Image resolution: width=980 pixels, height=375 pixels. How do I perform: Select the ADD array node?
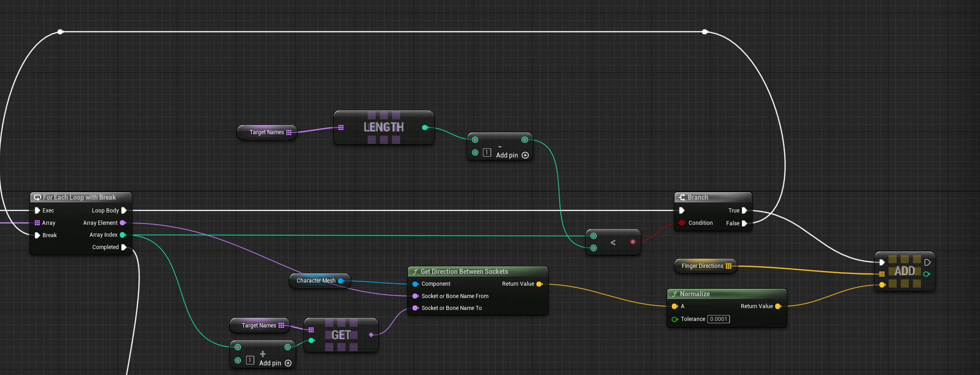pos(905,271)
